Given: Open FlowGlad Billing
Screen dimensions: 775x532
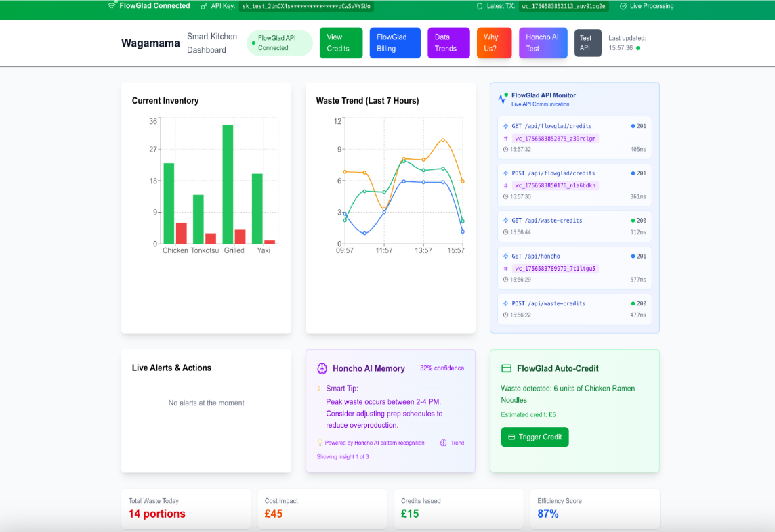Looking at the screenshot, I should [395, 43].
